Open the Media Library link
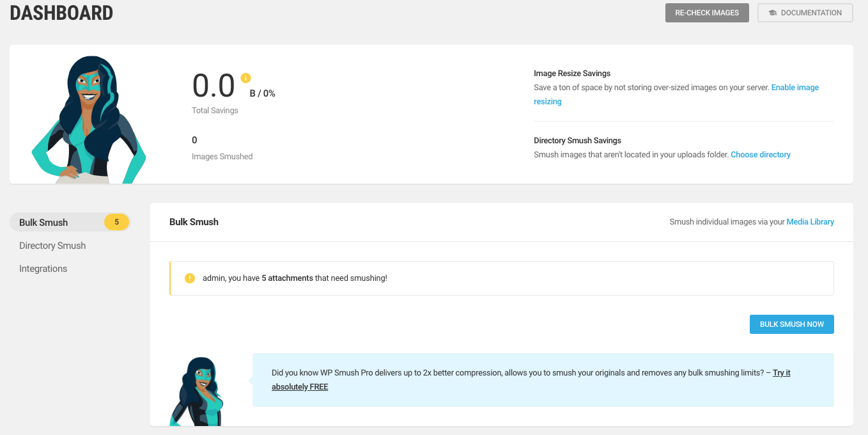The width and height of the screenshot is (868, 435). pyautogui.click(x=810, y=222)
